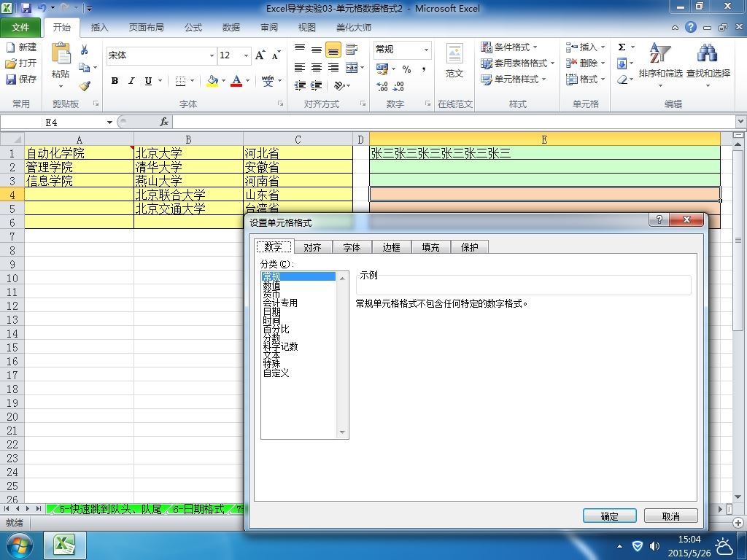Select the Format Painter brush
Image resolution: width=747 pixels, height=560 pixels.
coord(85,86)
